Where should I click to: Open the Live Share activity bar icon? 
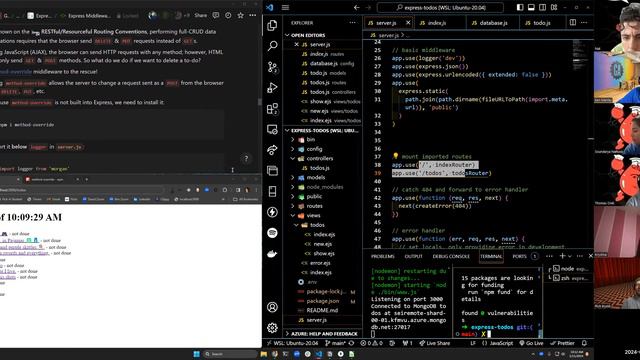[272, 150]
